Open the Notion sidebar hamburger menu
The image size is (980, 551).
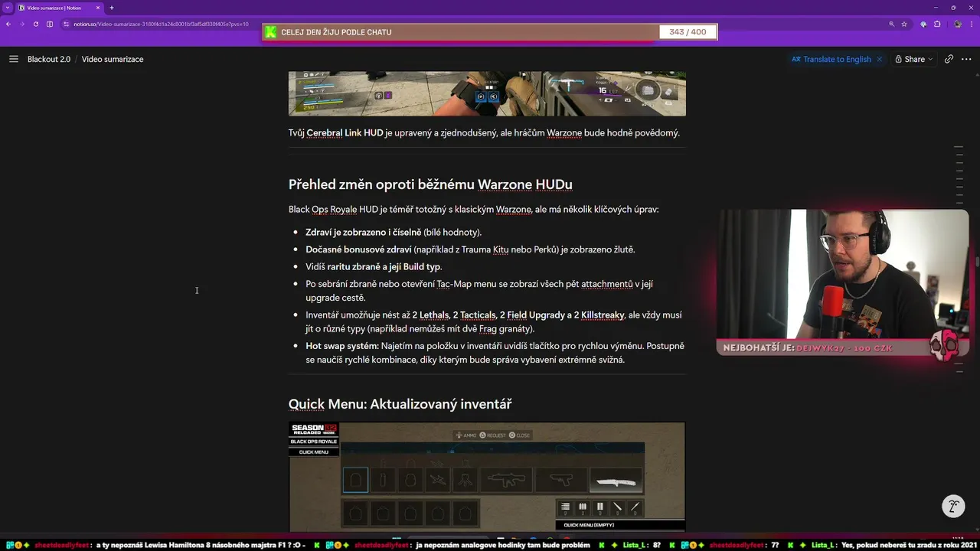click(x=14, y=59)
